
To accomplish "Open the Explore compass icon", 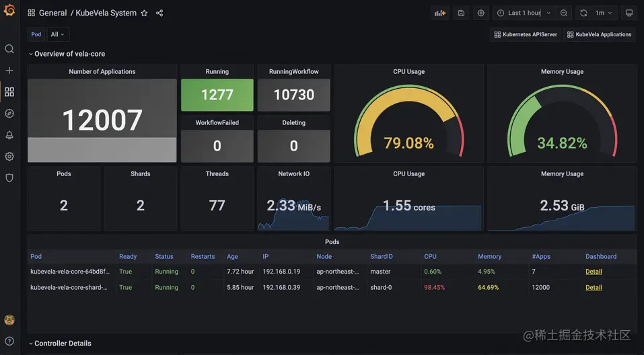I will tap(9, 113).
